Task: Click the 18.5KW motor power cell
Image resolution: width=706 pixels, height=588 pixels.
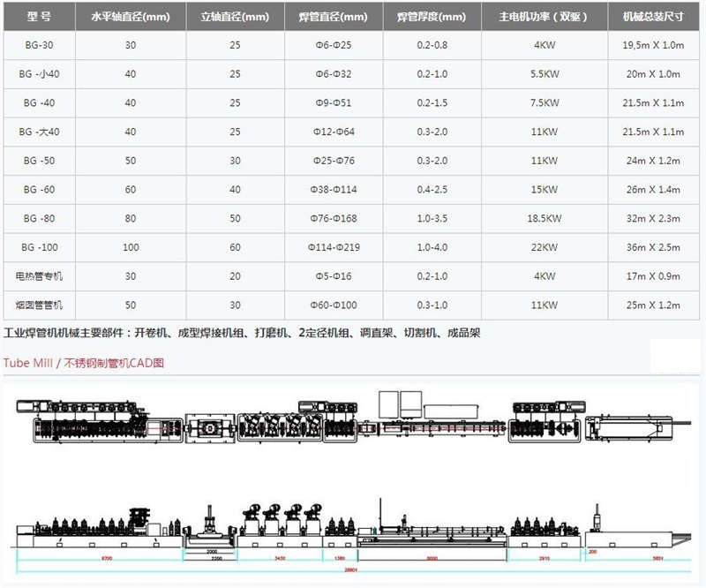Action: [545, 219]
